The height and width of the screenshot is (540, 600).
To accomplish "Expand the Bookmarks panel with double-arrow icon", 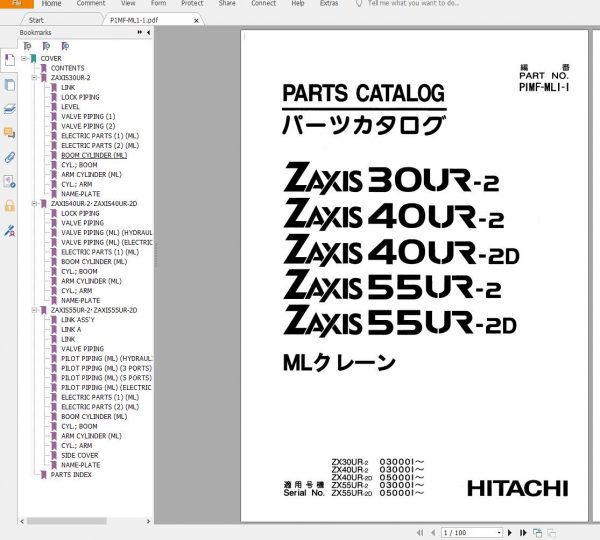I will (x=140, y=33).
